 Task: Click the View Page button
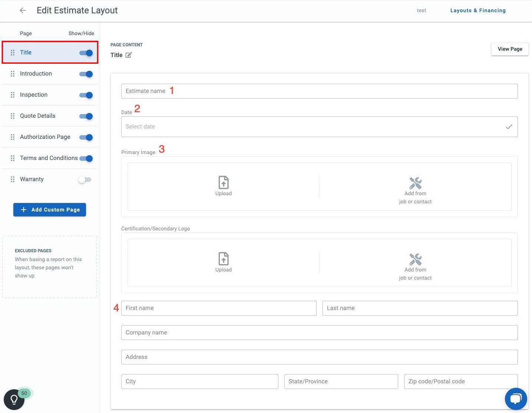click(510, 49)
